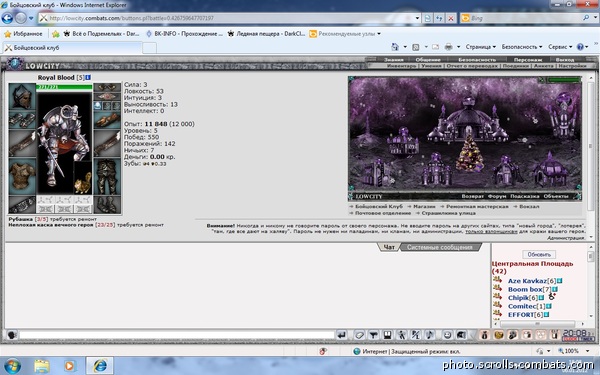Select the Чат tab
This screenshot has width=600, height=375.
pos(389,247)
